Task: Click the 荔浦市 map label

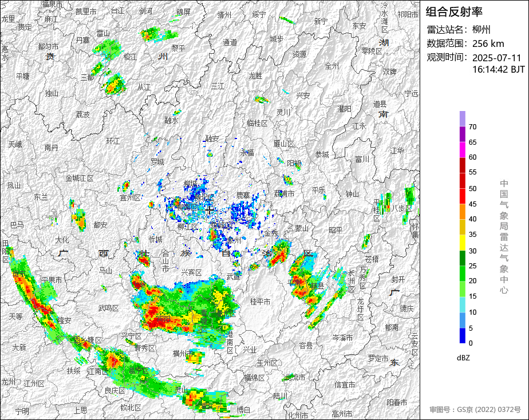Action: (284, 193)
